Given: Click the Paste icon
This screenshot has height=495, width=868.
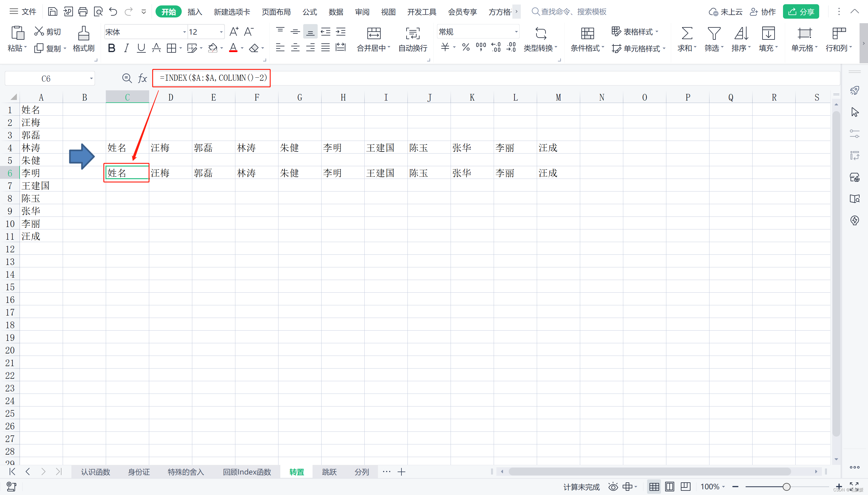Looking at the screenshot, I should coord(17,33).
